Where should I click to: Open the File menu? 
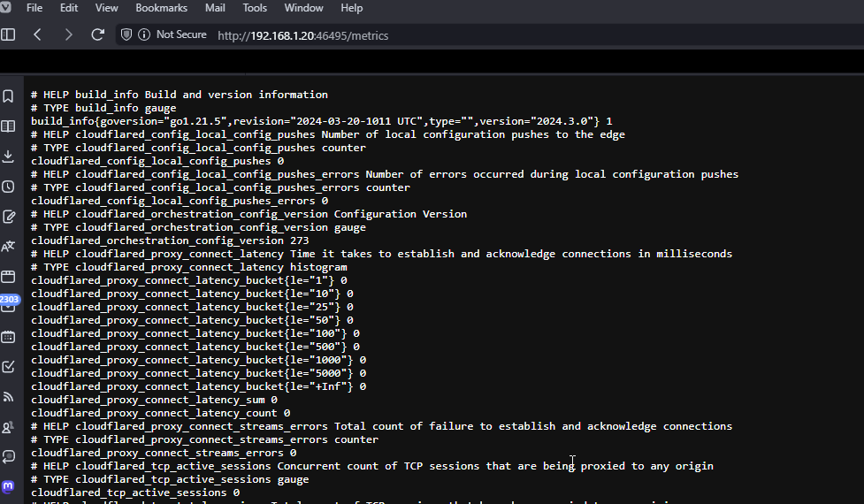(x=34, y=8)
